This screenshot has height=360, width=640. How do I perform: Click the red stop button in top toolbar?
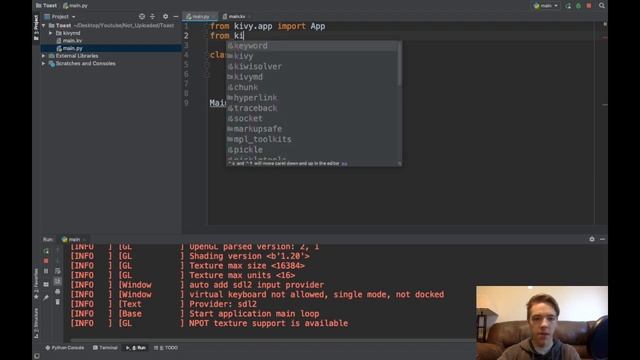point(589,6)
